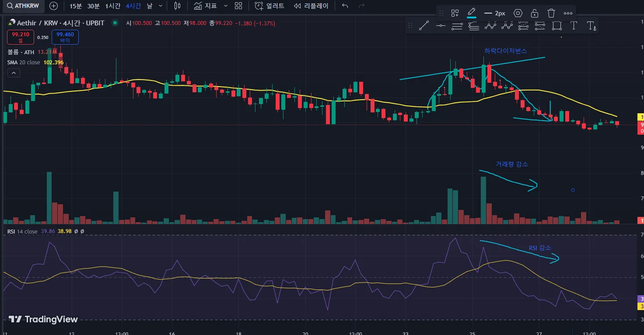Screen dimensions: 644x335
Task: Delete the selected drawing with trash icon
Action: click(x=551, y=13)
